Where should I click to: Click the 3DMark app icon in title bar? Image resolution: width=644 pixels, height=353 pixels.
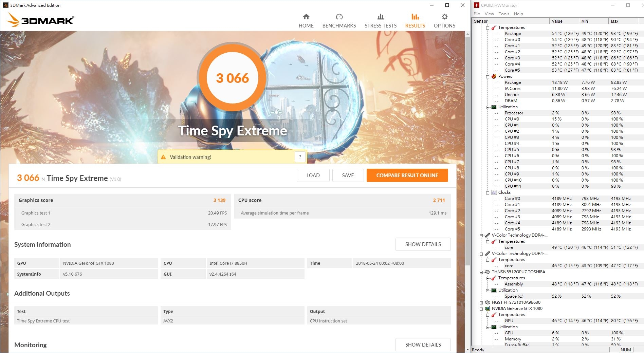pyautogui.click(x=5, y=5)
